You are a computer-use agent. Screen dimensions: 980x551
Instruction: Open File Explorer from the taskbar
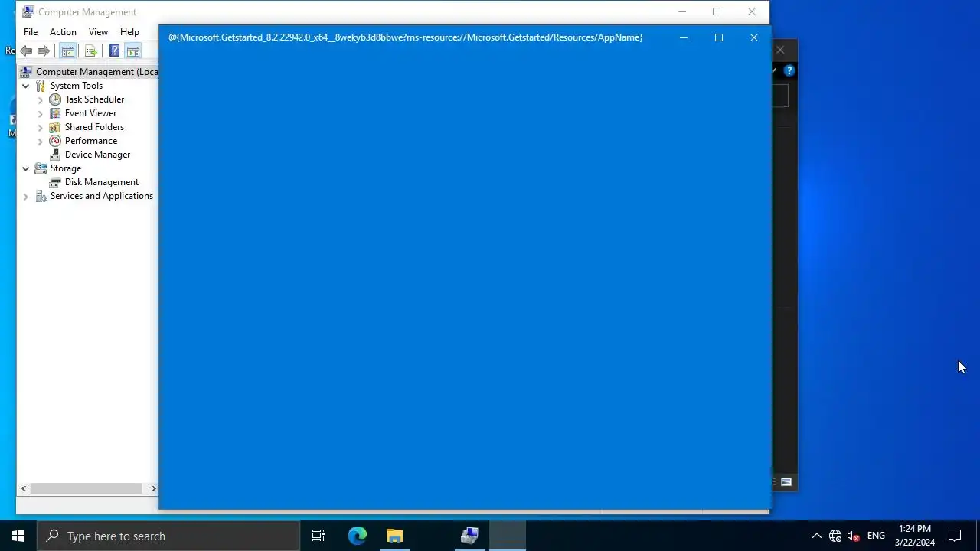tap(395, 536)
